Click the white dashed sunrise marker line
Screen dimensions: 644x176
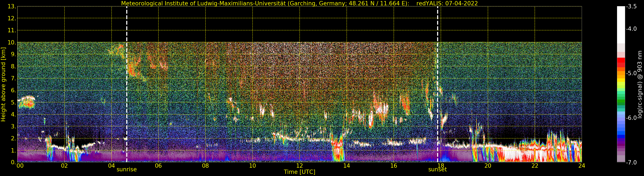(127, 84)
